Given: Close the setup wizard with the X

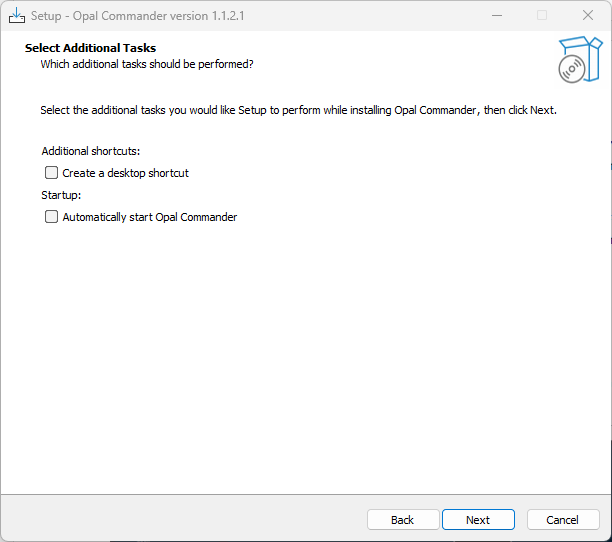Looking at the screenshot, I should [588, 15].
